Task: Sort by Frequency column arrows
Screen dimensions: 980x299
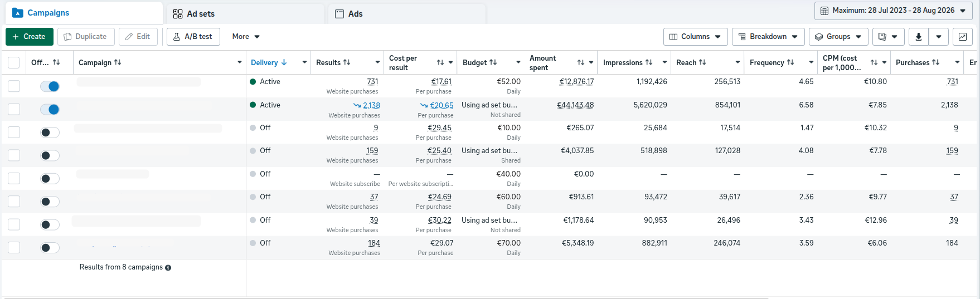Action: [790, 62]
